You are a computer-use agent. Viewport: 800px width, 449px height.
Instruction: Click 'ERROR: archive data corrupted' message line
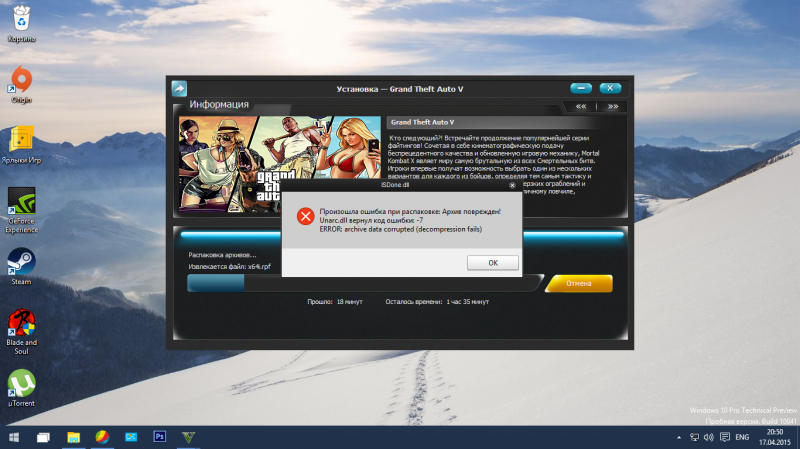click(x=401, y=230)
